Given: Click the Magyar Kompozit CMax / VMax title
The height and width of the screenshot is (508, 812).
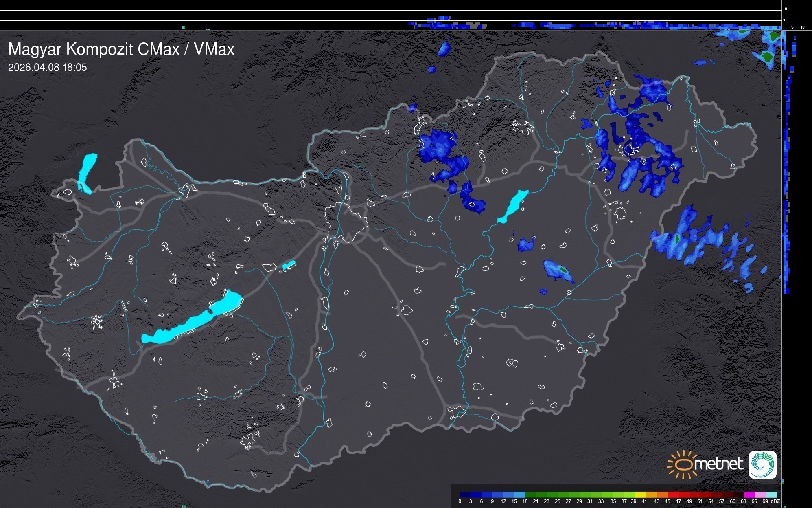Looking at the screenshot, I should tap(121, 49).
